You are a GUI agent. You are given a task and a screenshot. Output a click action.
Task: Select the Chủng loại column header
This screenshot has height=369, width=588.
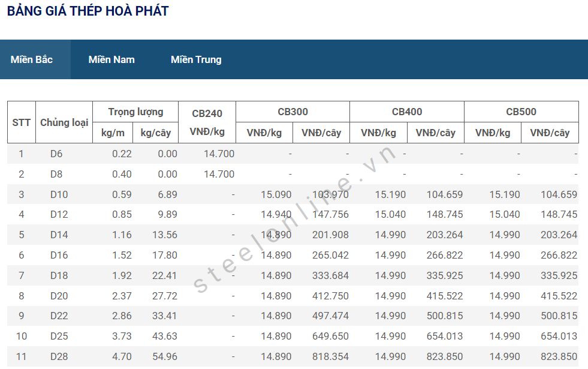64,122
